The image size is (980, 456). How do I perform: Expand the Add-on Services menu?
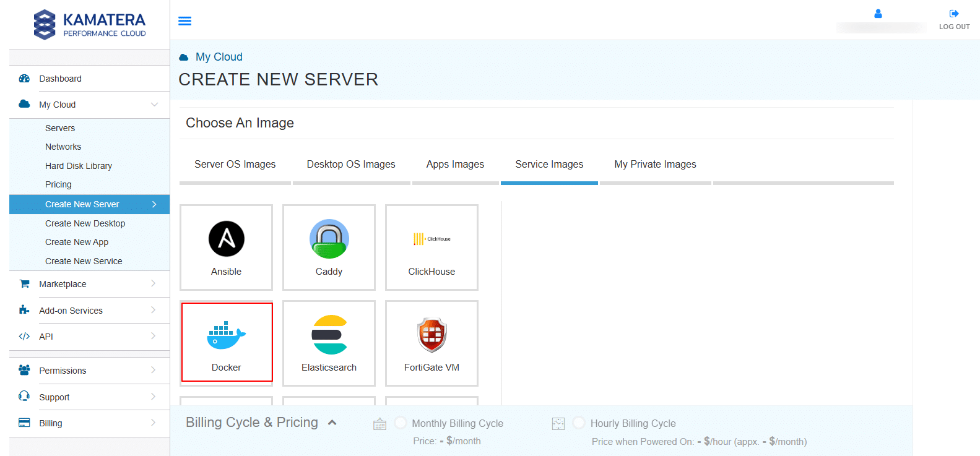pyautogui.click(x=89, y=311)
